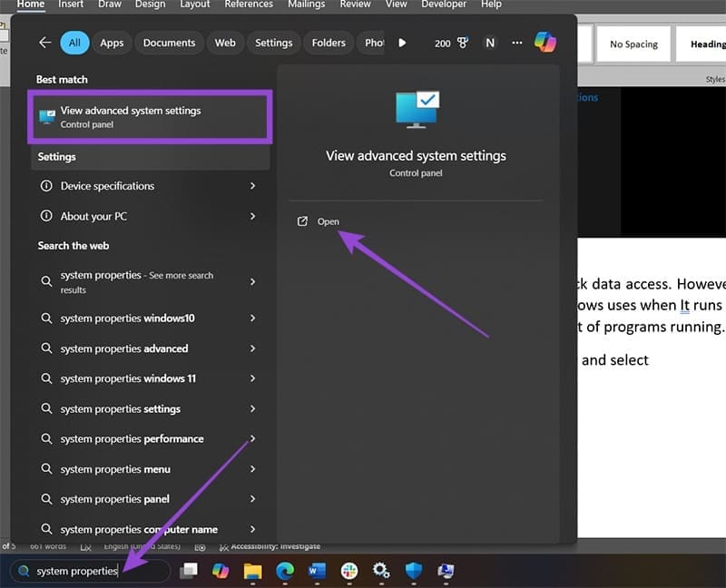This screenshot has width=726, height=588.
Task: Open the rewards points 200 badge
Action: (451, 43)
